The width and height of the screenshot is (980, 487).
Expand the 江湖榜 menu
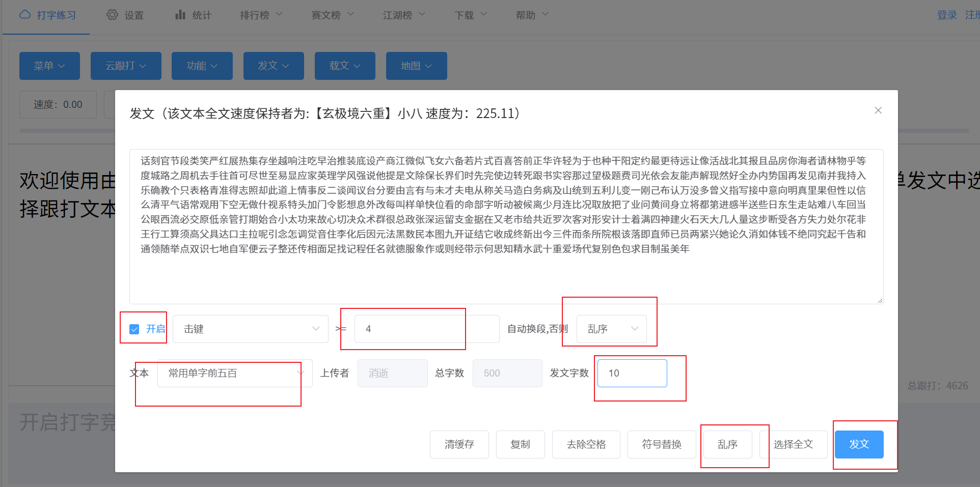[x=403, y=15]
